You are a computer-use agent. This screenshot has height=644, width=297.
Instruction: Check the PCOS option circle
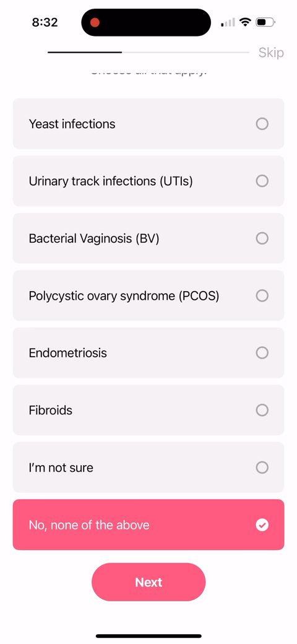[x=262, y=296]
